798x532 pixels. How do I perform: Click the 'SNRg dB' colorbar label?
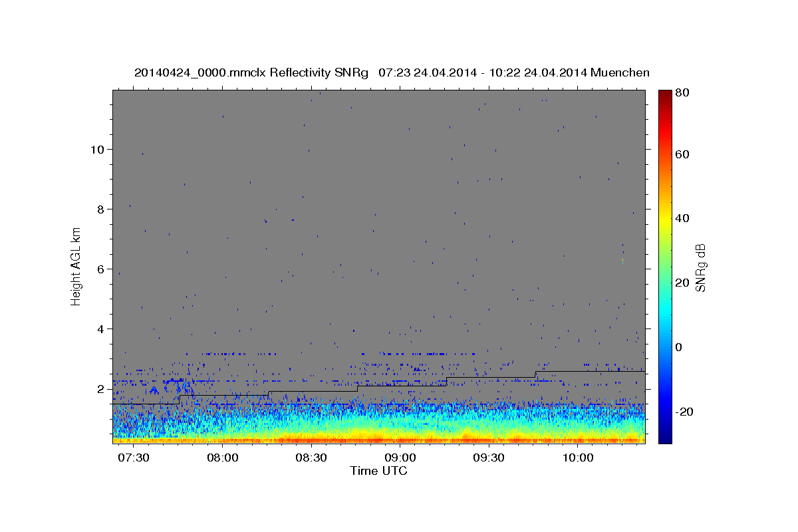coord(700,267)
